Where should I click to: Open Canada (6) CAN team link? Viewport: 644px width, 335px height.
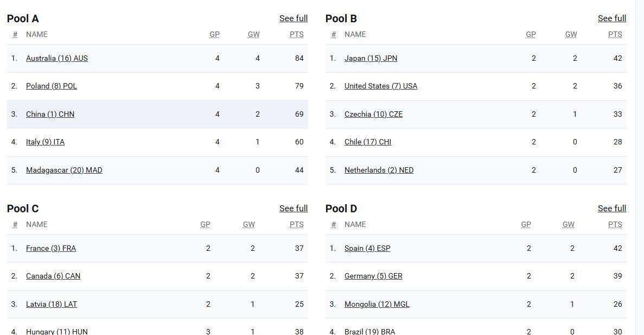click(x=53, y=276)
